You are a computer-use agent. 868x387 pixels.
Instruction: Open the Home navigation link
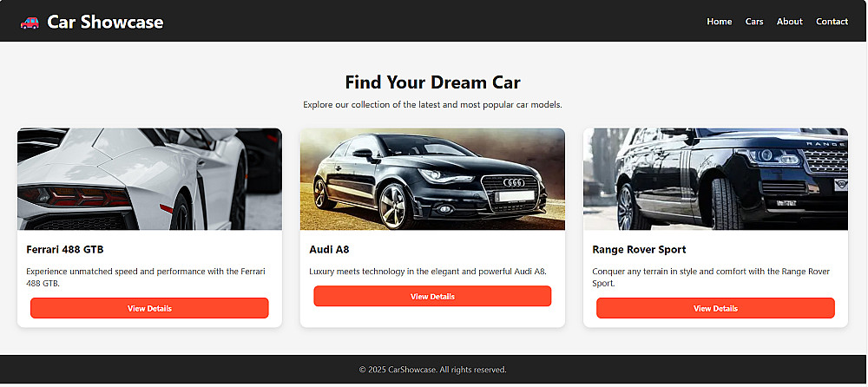(x=719, y=22)
